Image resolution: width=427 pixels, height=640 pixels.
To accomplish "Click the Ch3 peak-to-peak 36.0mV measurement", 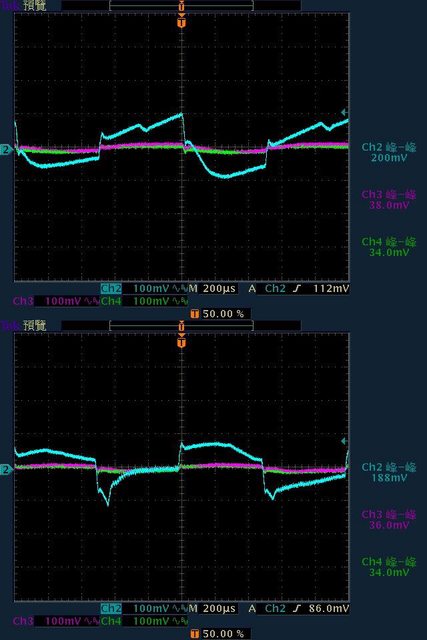I will pos(389,520).
